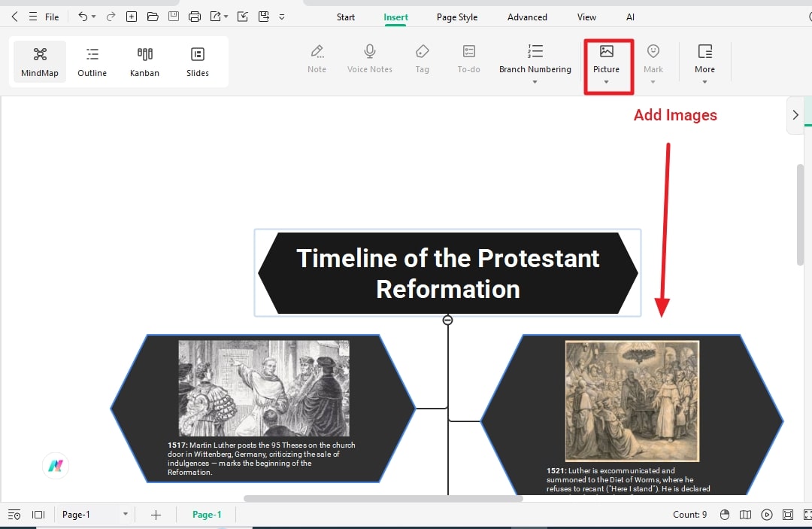
Task: Expand the right side panel chevron
Action: (x=795, y=115)
